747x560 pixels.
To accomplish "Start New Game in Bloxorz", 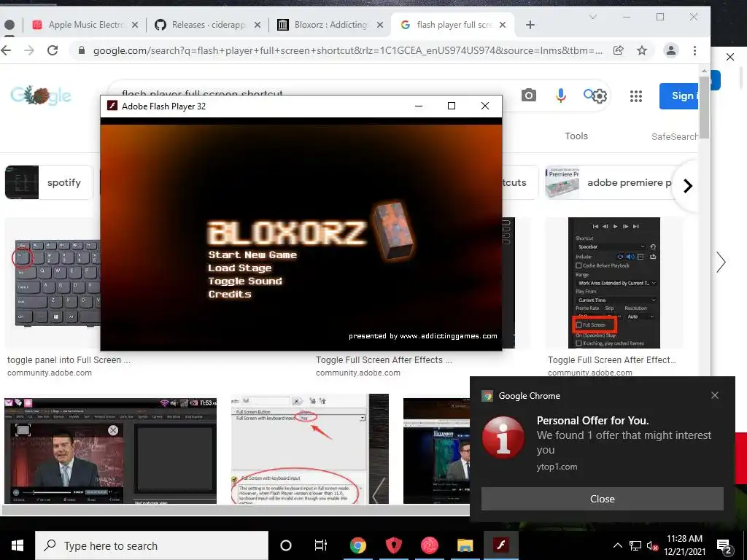I will tap(252, 254).
